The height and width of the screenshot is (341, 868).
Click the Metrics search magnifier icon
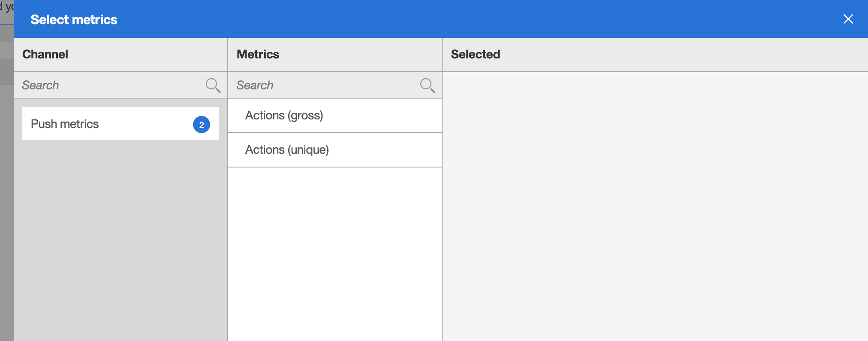tap(427, 85)
